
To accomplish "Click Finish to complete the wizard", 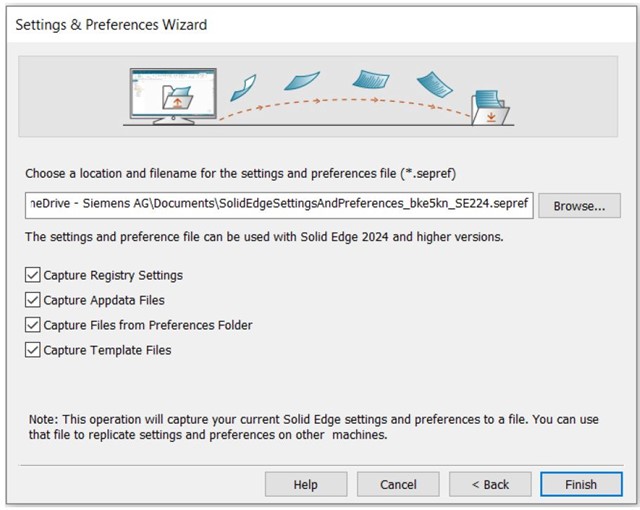I will [580, 484].
